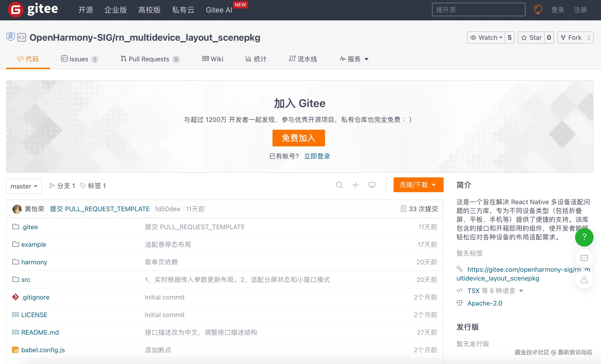Click the 搜开源 search field

click(x=478, y=9)
